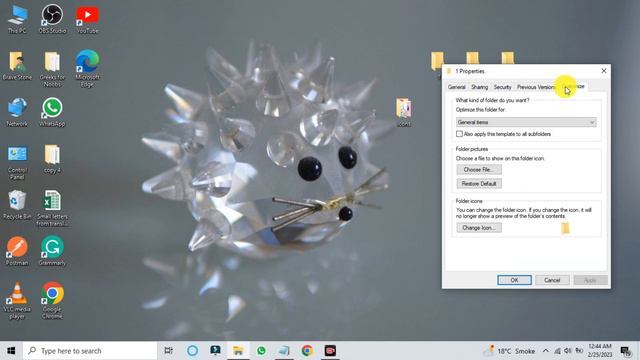This screenshot has width=640, height=360.
Task: Launch the Postman desktop shortcut
Action: click(x=17, y=251)
